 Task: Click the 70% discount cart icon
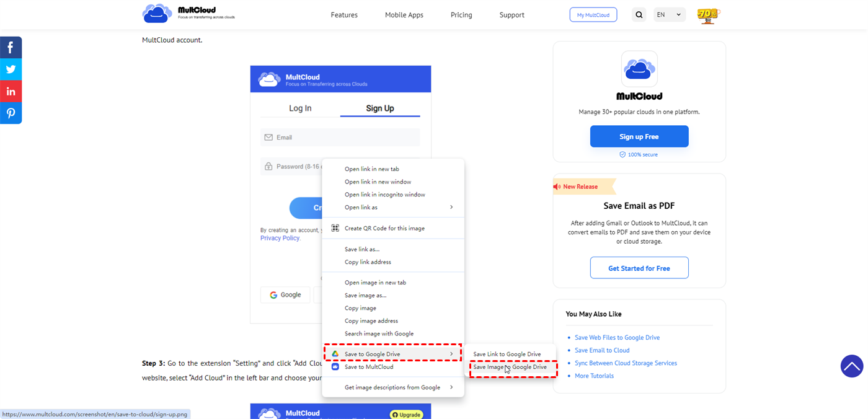point(708,15)
